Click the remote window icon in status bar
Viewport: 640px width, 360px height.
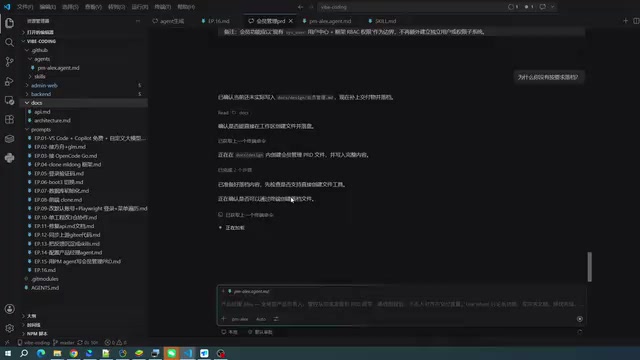(7, 342)
